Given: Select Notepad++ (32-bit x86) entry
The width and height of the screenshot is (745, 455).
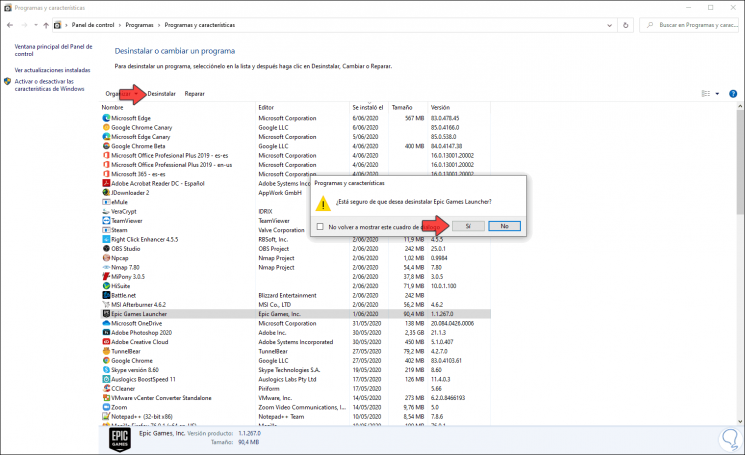Looking at the screenshot, I should [x=142, y=417].
